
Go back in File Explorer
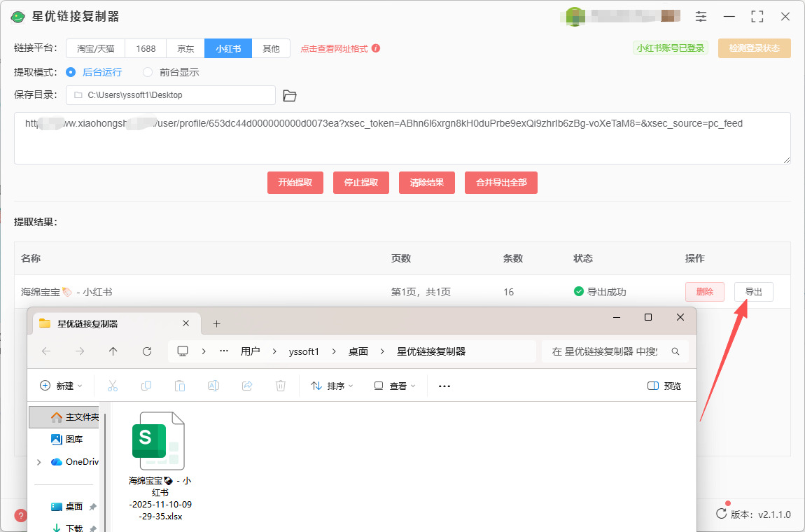[46, 351]
